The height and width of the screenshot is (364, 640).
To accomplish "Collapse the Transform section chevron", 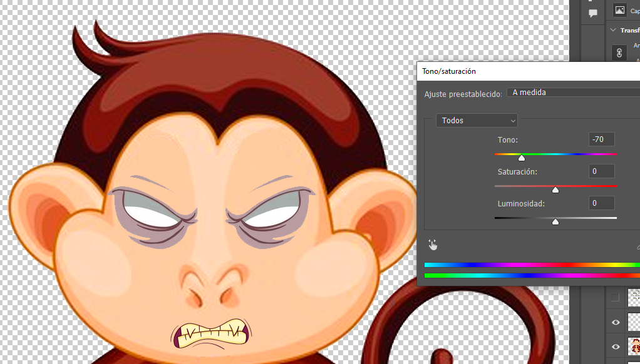I will tap(612, 30).
